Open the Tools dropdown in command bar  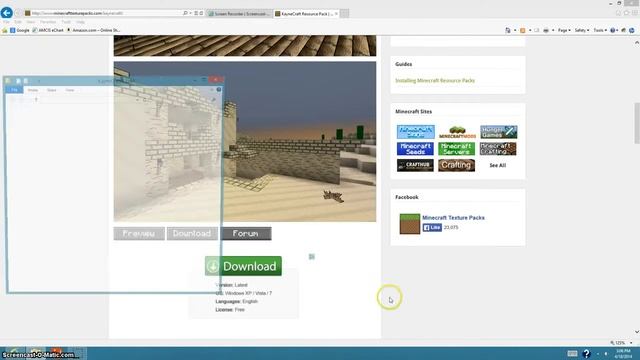600,30
